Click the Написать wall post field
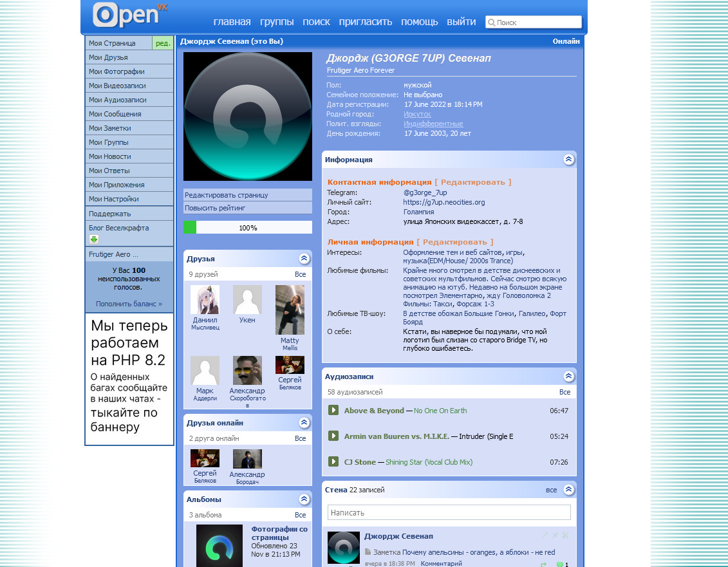This screenshot has height=567, width=728. point(449,513)
